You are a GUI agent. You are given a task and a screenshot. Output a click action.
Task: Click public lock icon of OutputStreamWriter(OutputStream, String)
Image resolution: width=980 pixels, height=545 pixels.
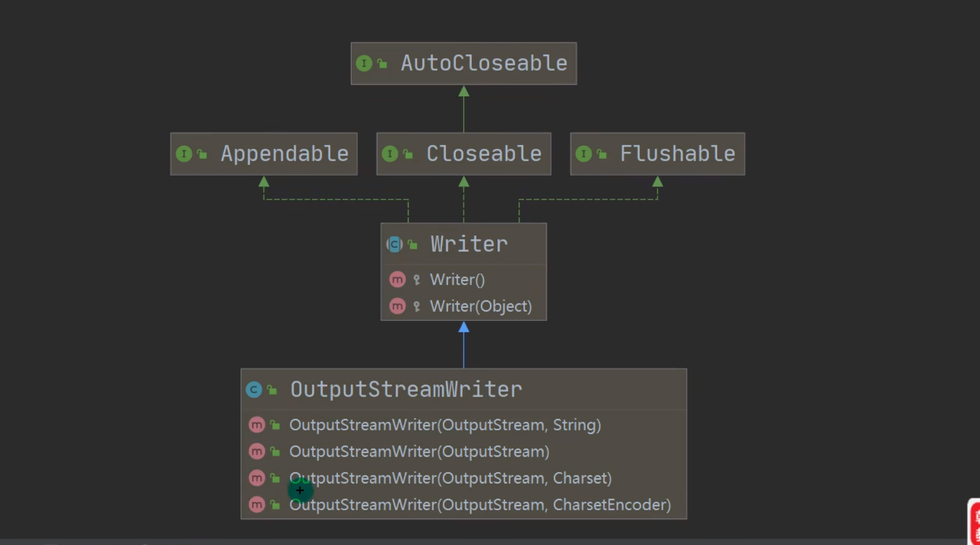(275, 425)
